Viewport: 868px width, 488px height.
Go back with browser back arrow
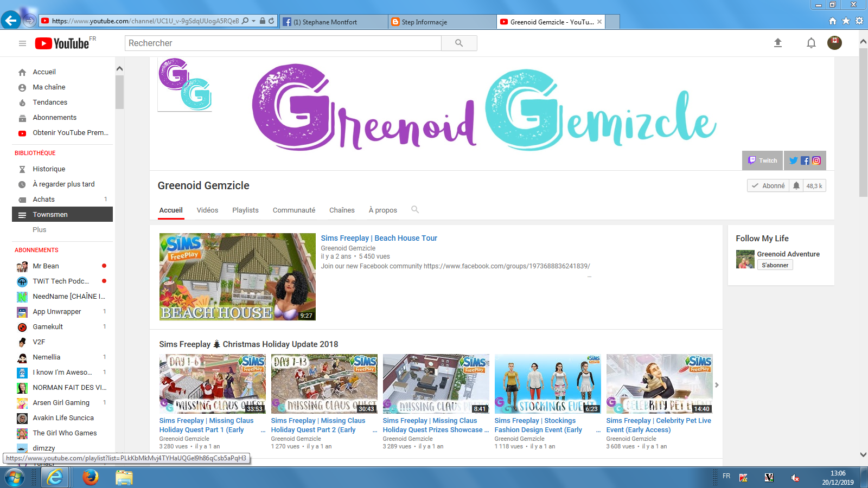11,21
